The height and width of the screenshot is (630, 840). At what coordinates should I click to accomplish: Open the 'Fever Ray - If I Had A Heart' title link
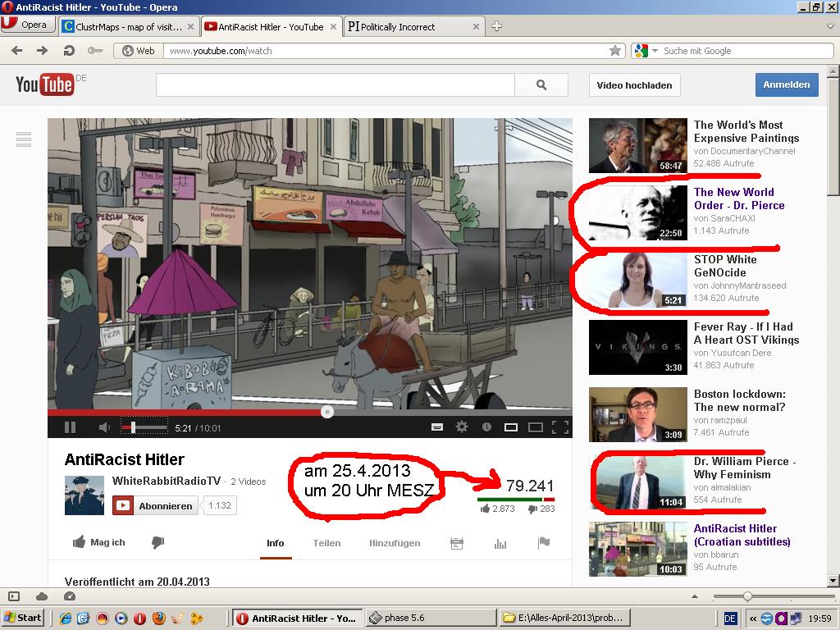click(746, 333)
